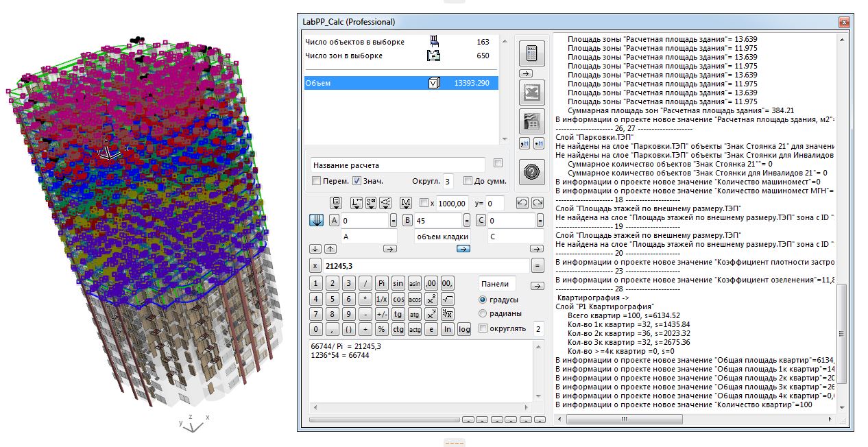Click the A variable button
Viewport: 868px width, 447px height.
click(334, 221)
